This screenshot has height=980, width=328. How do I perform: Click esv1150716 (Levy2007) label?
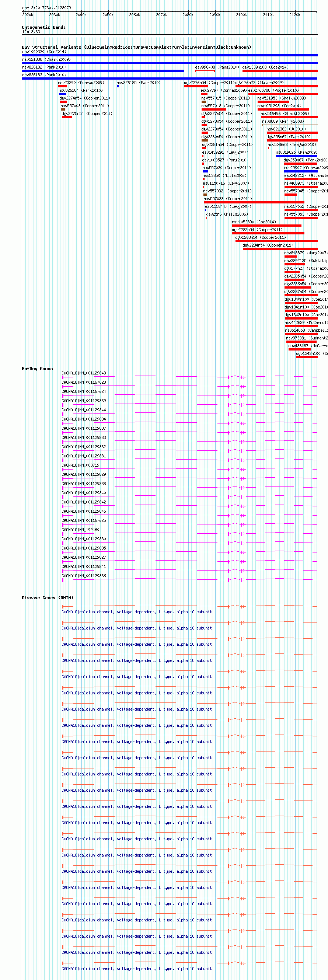click(226, 183)
